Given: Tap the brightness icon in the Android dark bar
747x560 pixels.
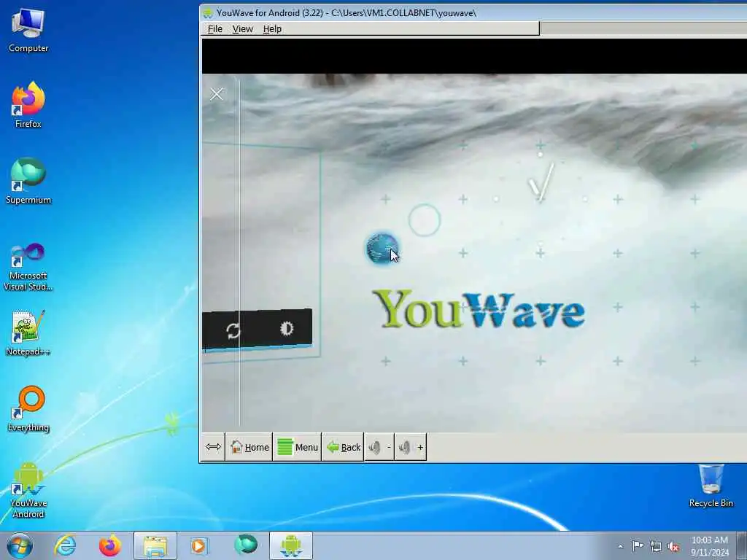Looking at the screenshot, I should tap(286, 328).
